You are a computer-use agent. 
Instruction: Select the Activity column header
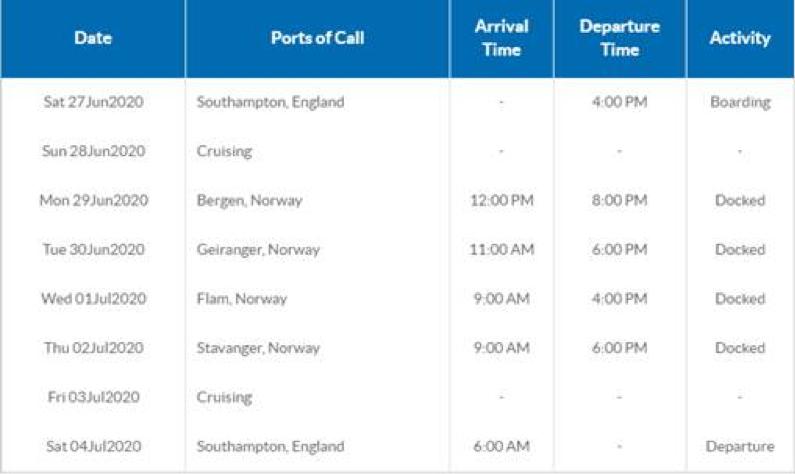[740, 38]
